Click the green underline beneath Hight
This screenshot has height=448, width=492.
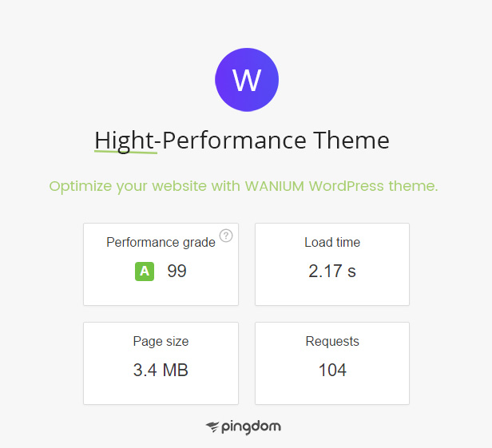tap(126, 153)
